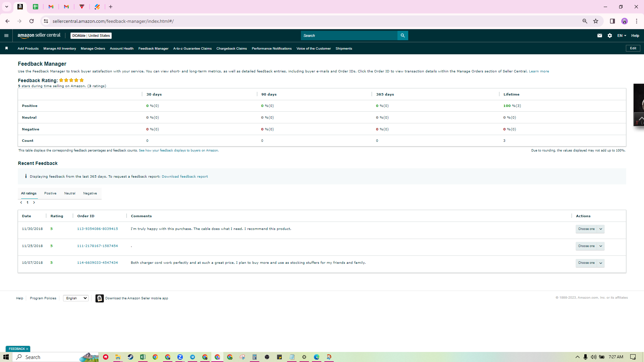Open Shipments in the nav bar
Viewport: 644px width, 362px height.
pyautogui.click(x=344, y=49)
